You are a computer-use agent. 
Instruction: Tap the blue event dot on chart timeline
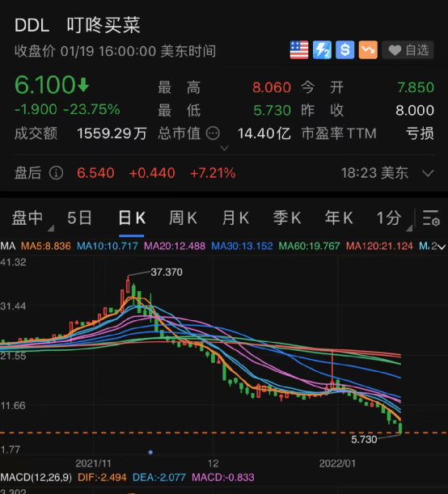click(150, 452)
